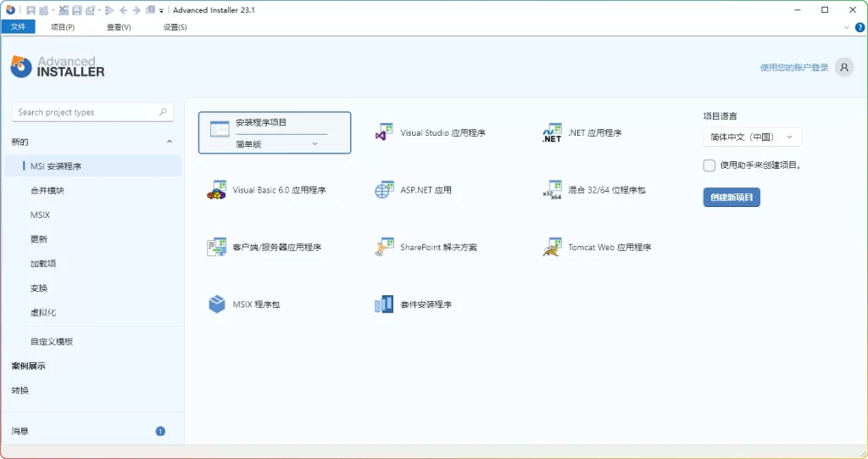Click the 使用您的账户登录 link
This screenshot has width=868, height=459.
794,68
